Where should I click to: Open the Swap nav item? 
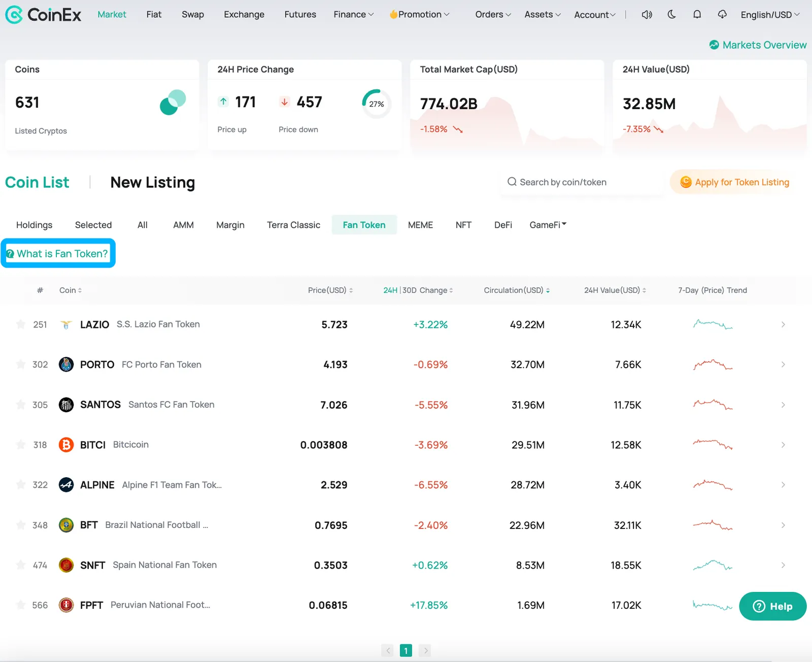[x=193, y=15]
